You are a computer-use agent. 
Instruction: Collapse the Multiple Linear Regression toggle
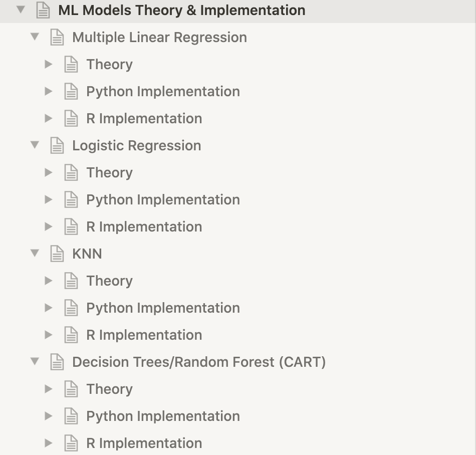click(35, 37)
